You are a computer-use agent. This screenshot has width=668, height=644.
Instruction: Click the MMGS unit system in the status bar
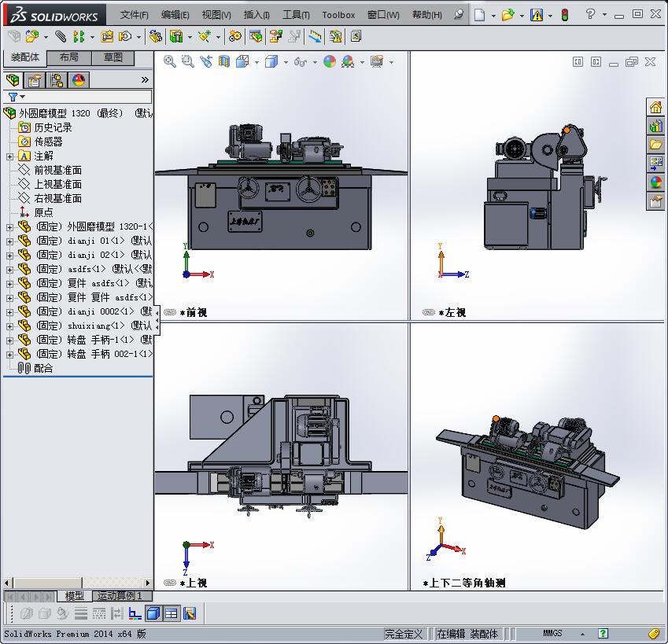click(x=552, y=634)
